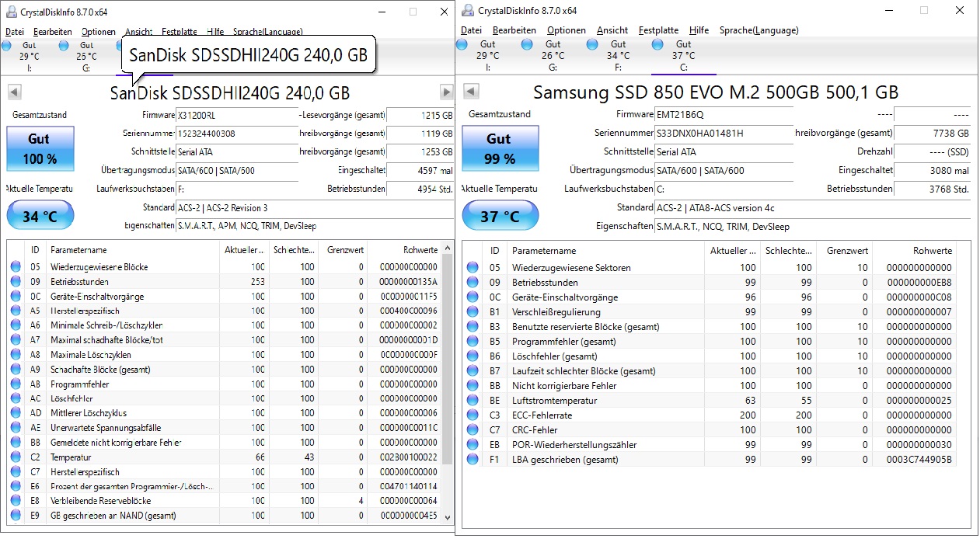Click the Samsung Eigenschaften features field
Image resolution: width=980 pixels, height=556 pixels.
click(x=813, y=227)
